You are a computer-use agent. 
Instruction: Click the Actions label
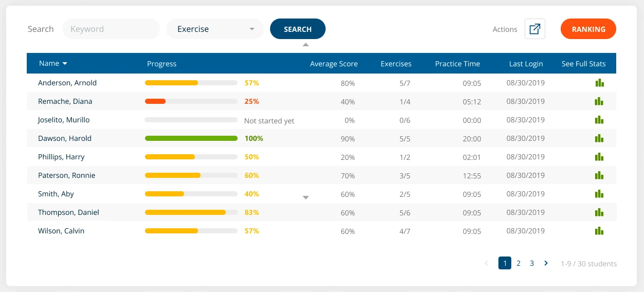tap(505, 29)
